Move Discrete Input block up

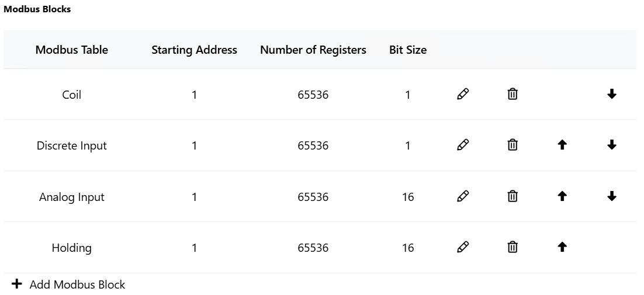[x=562, y=145]
